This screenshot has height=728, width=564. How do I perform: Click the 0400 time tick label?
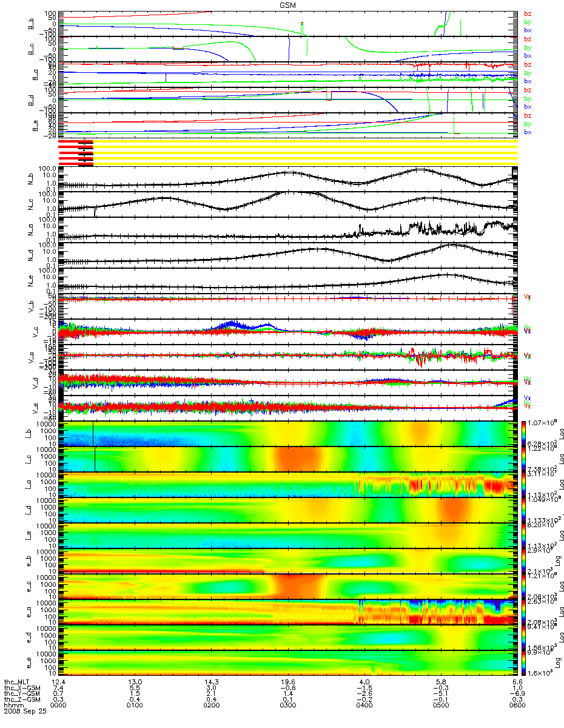pyautogui.click(x=364, y=706)
